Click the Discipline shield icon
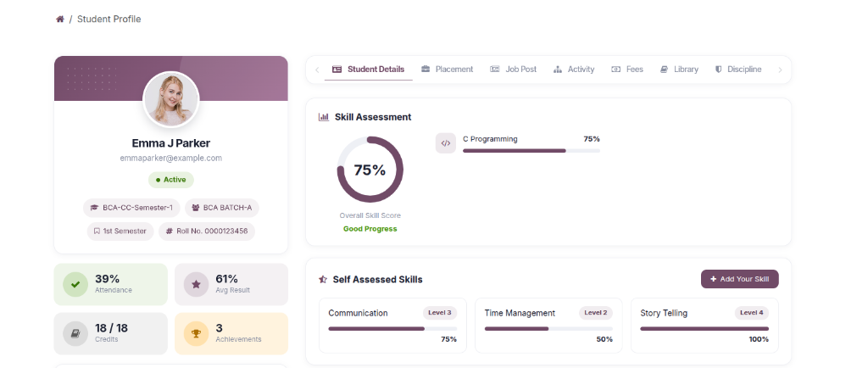 tap(719, 70)
